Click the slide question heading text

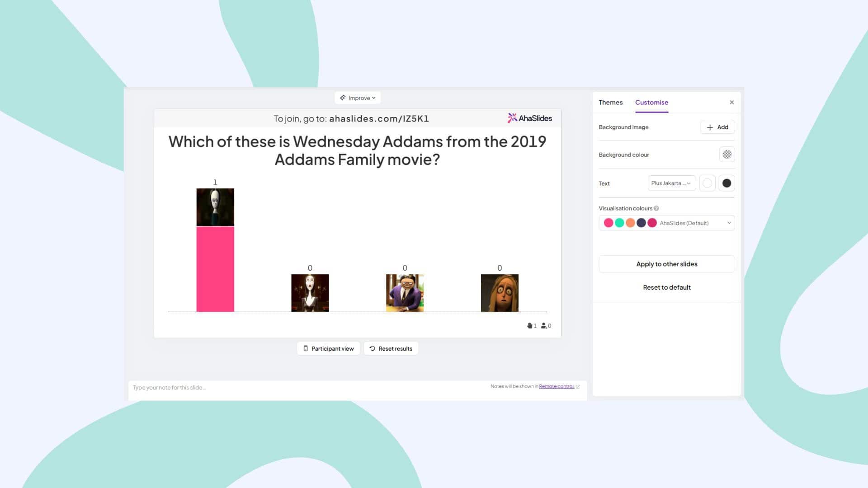[x=357, y=150]
